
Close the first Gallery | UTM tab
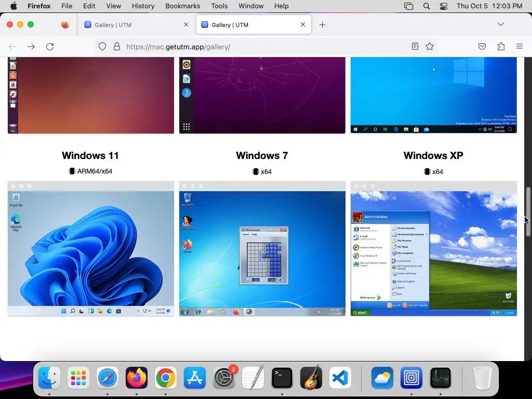[186, 24]
